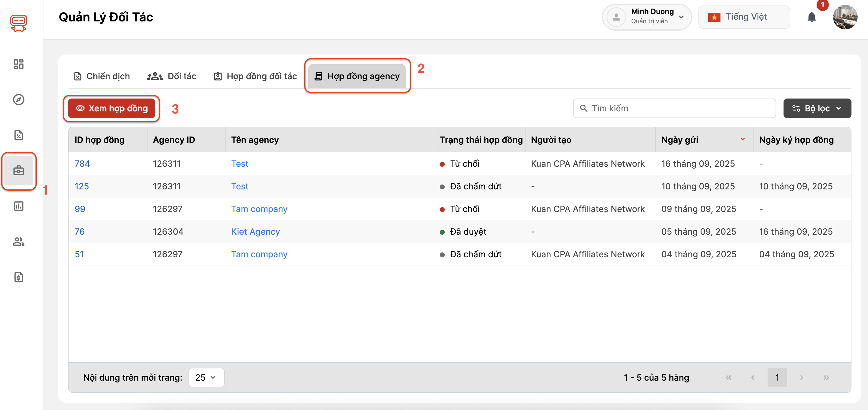Image resolution: width=868 pixels, height=410 pixels.
Task: Open the dashboard grid sidebar icon
Action: [19, 64]
